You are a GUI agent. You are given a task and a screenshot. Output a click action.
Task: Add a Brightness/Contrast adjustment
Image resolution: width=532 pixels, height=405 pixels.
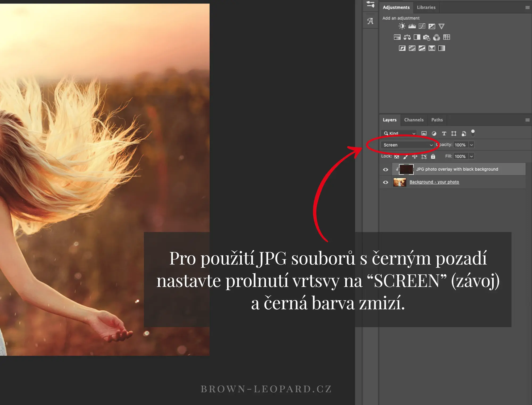tap(402, 26)
